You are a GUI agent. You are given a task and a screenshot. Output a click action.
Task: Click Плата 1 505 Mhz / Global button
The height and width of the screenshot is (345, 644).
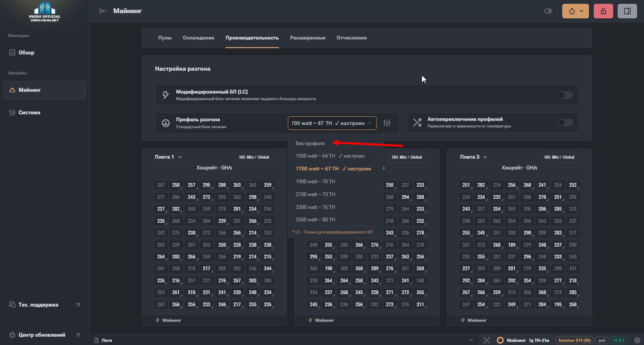tap(254, 157)
